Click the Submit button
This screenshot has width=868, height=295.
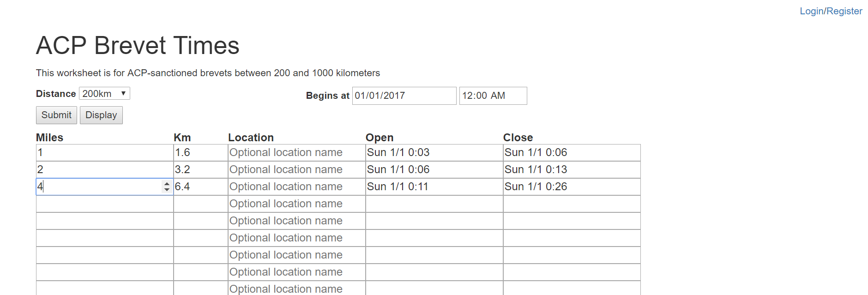pyautogui.click(x=56, y=115)
